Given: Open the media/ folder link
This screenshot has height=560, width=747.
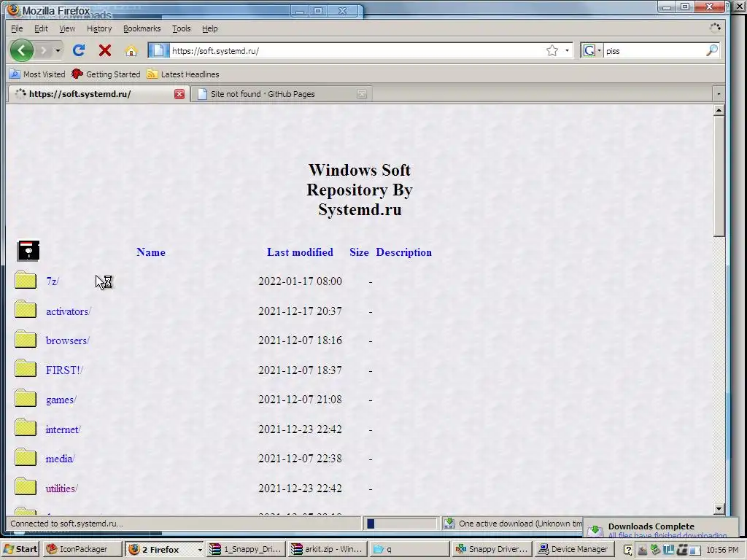Looking at the screenshot, I should [x=61, y=459].
